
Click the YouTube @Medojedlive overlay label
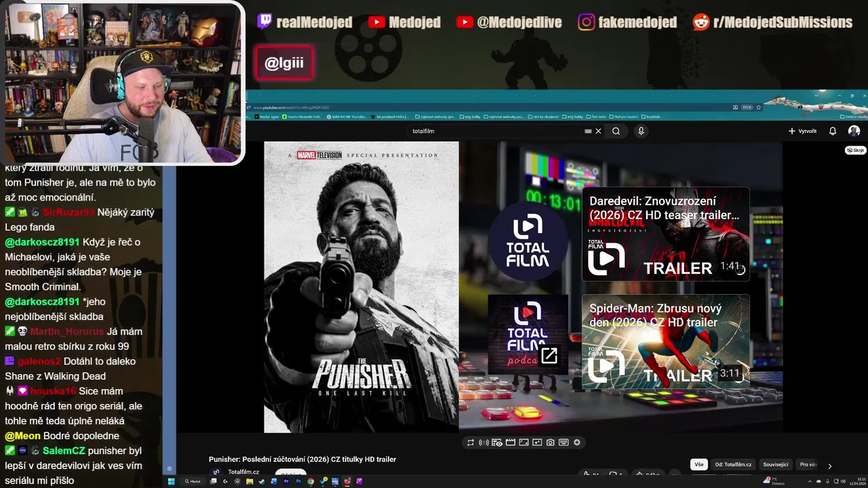[519, 22]
